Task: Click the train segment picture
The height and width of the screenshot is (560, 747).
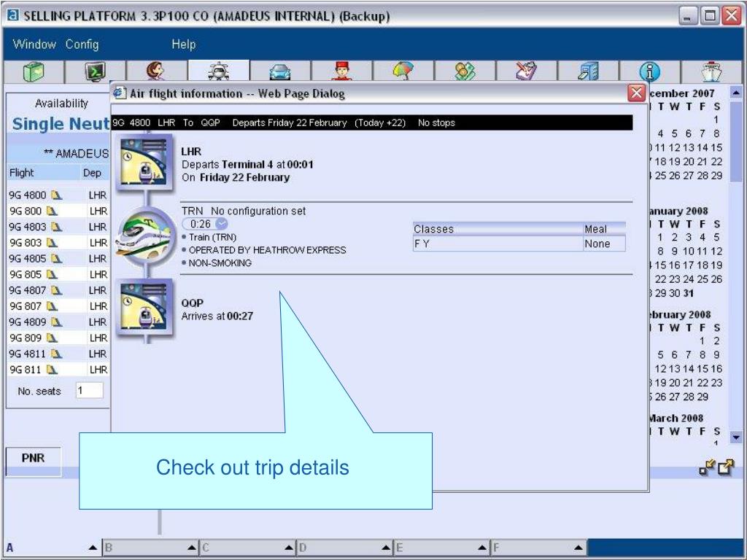Action: point(144,235)
